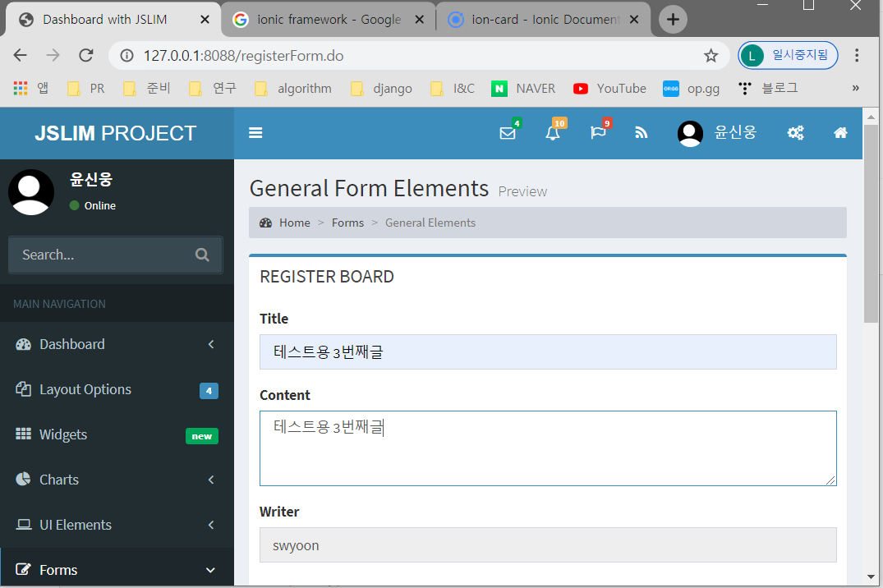Open the Widgets menu item
883x588 pixels.
point(117,434)
